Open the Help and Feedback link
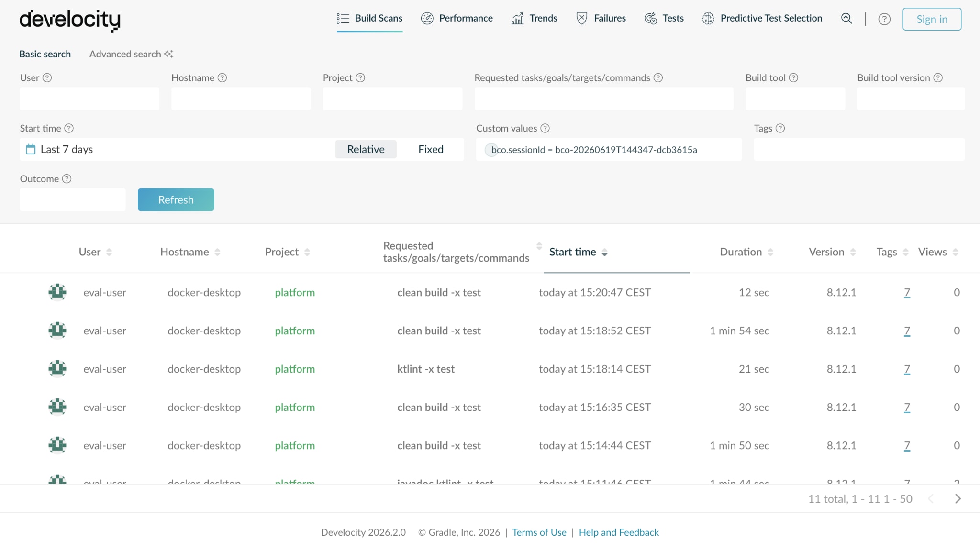 (619, 532)
